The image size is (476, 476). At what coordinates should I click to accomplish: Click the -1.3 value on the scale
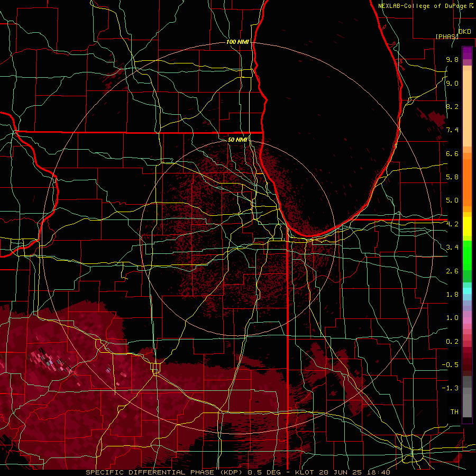tap(450, 388)
